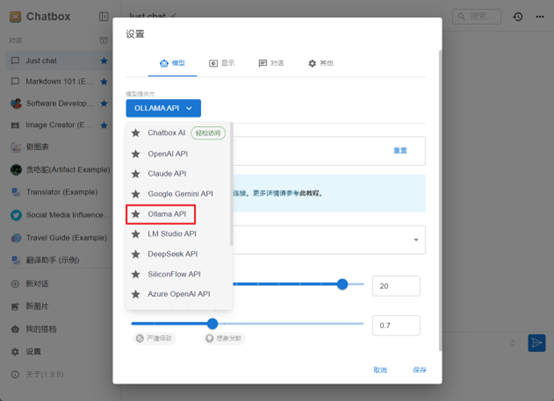Image resolution: width=554 pixels, height=401 pixels.
Task: Open the history clock icon in header
Action: coord(518,17)
